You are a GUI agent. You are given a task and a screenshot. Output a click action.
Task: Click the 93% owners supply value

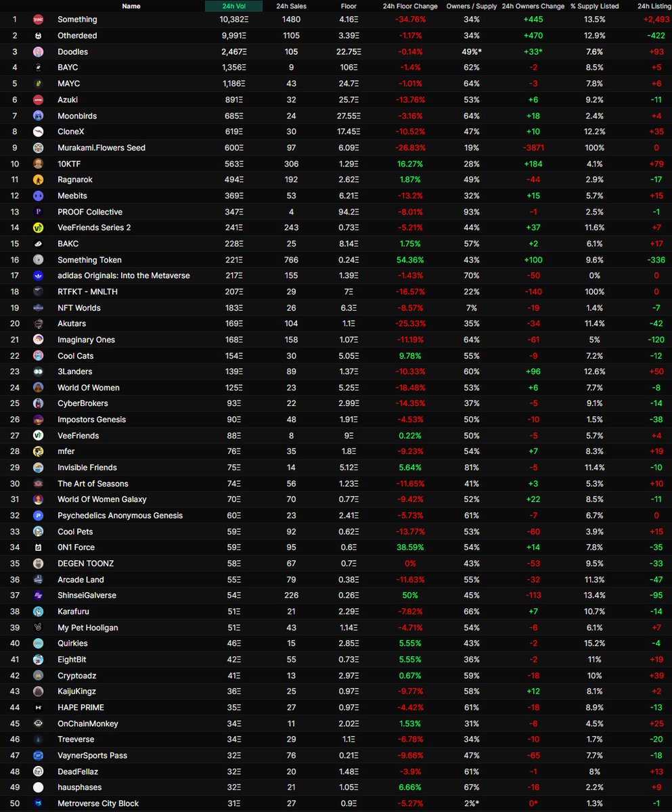click(472, 212)
